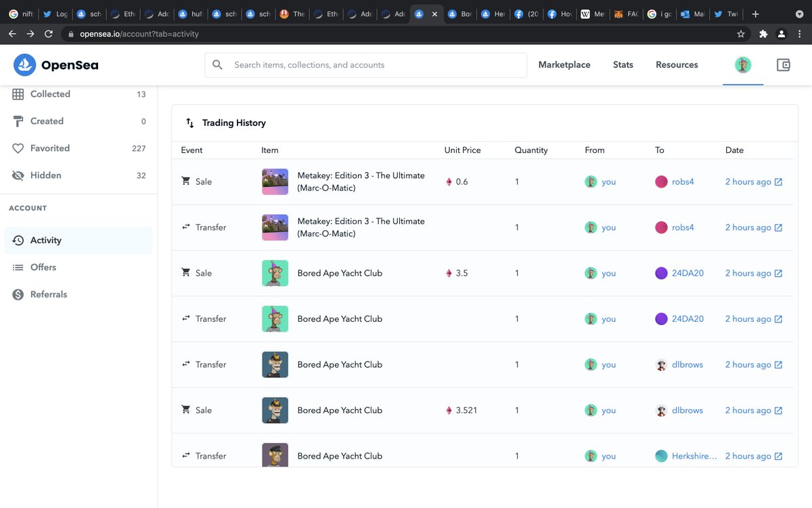Image resolution: width=812 pixels, height=508 pixels.
Task: Click the Hidden crossed-eye icon
Action: [x=18, y=175]
